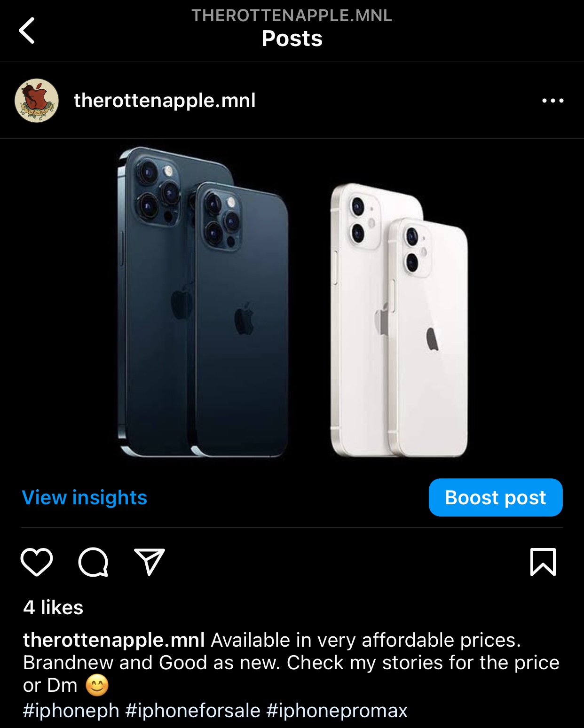The image size is (584, 728).
Task: Open View insights link
Action: [85, 497]
